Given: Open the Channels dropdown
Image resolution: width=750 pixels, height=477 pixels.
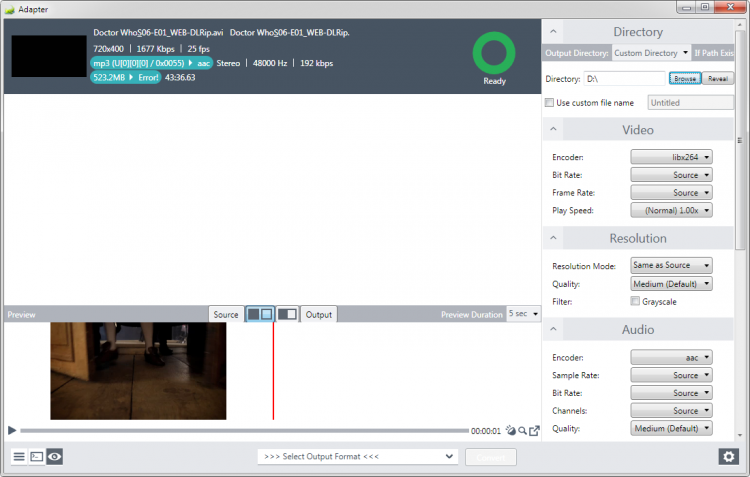Looking at the screenshot, I should pyautogui.click(x=672, y=410).
